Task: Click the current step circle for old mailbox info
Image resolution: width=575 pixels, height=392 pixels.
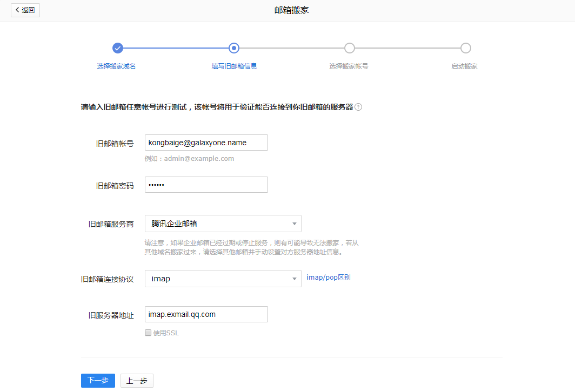Action: [234, 48]
